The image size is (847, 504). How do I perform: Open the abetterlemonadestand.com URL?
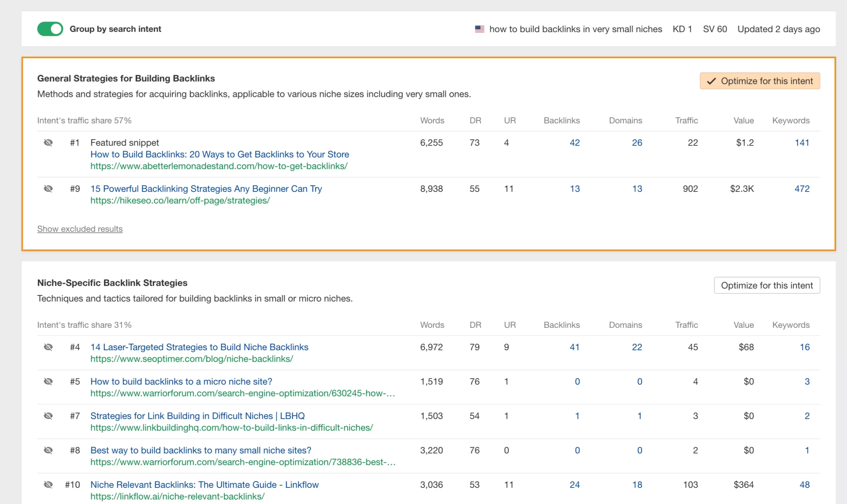[x=219, y=166]
